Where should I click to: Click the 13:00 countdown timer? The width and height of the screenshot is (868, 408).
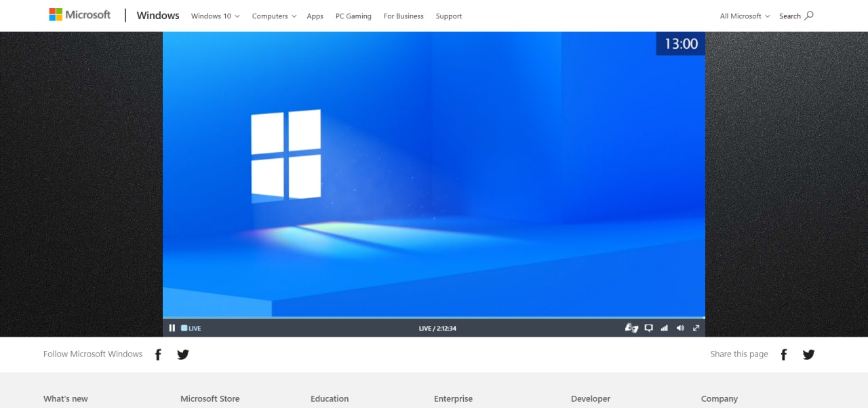[x=681, y=44]
